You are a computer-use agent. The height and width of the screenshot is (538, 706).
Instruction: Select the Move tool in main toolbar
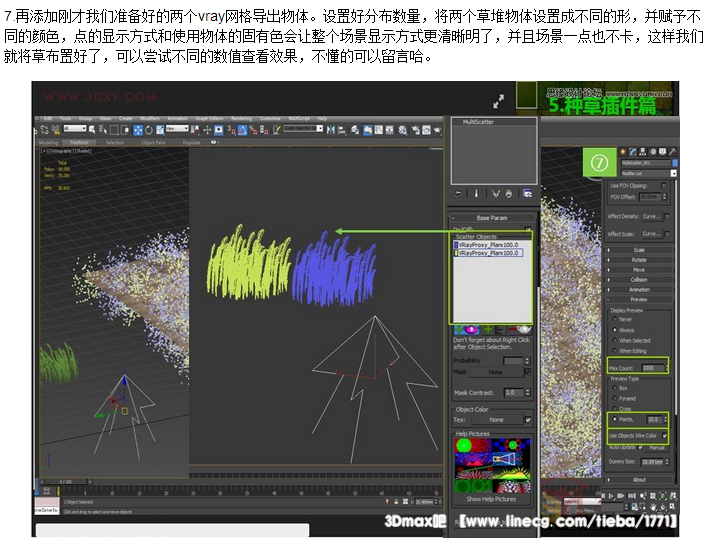click(x=138, y=130)
